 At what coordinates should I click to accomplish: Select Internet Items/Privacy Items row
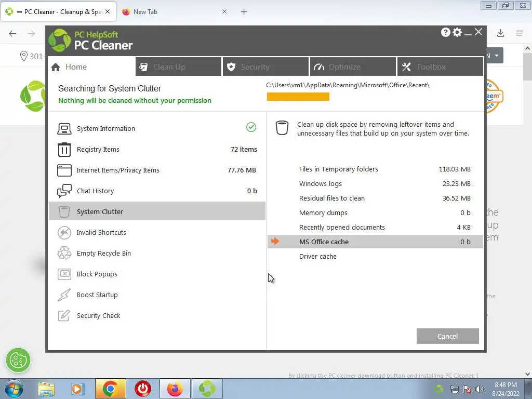pos(157,170)
